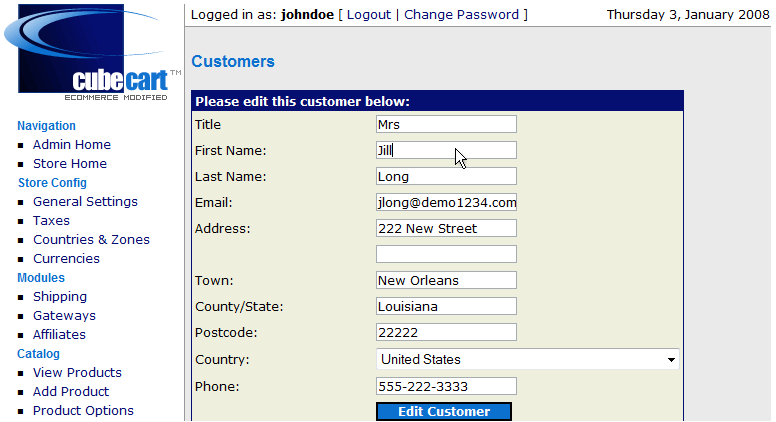Open the Country dropdown
Image resolution: width=776 pixels, height=422 pixels.
click(527, 359)
